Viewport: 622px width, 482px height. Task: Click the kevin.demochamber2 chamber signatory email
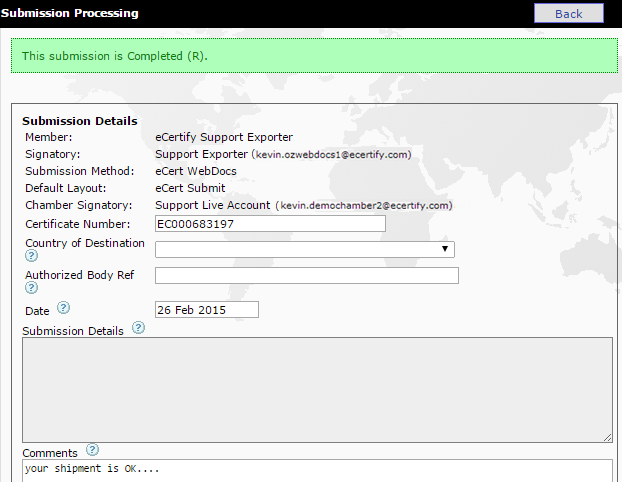[x=365, y=205]
